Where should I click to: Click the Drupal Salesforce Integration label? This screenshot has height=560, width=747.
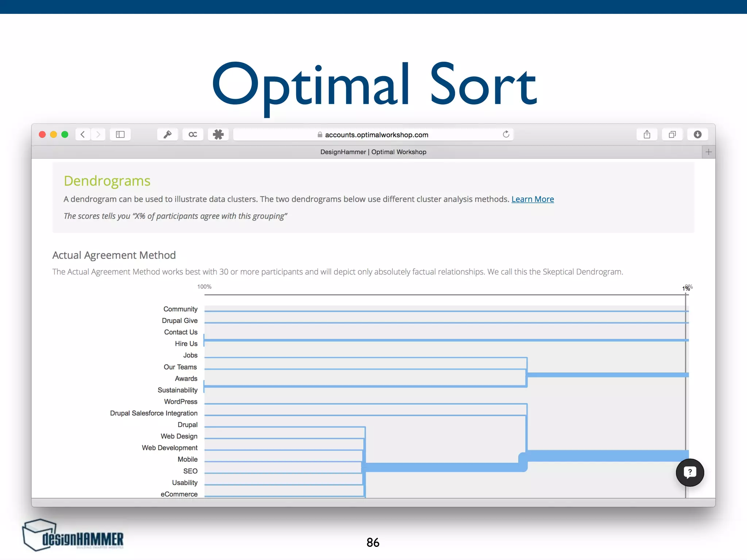[154, 413]
